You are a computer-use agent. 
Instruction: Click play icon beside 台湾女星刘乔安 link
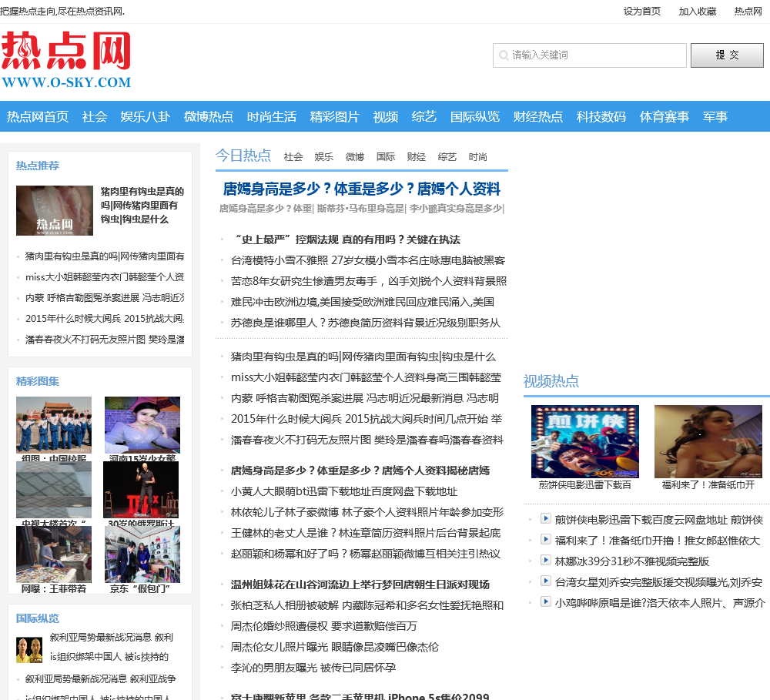(x=545, y=581)
